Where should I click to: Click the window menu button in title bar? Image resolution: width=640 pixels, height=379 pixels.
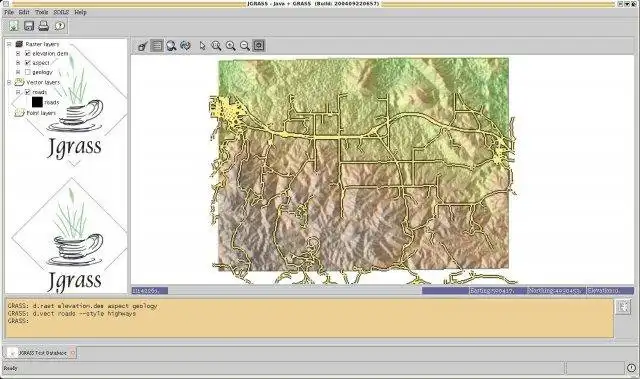point(5,4)
